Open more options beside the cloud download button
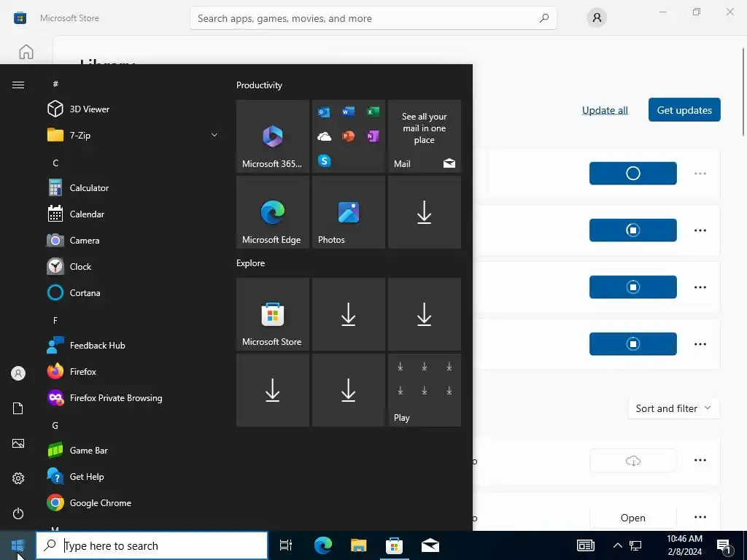 pyautogui.click(x=700, y=460)
